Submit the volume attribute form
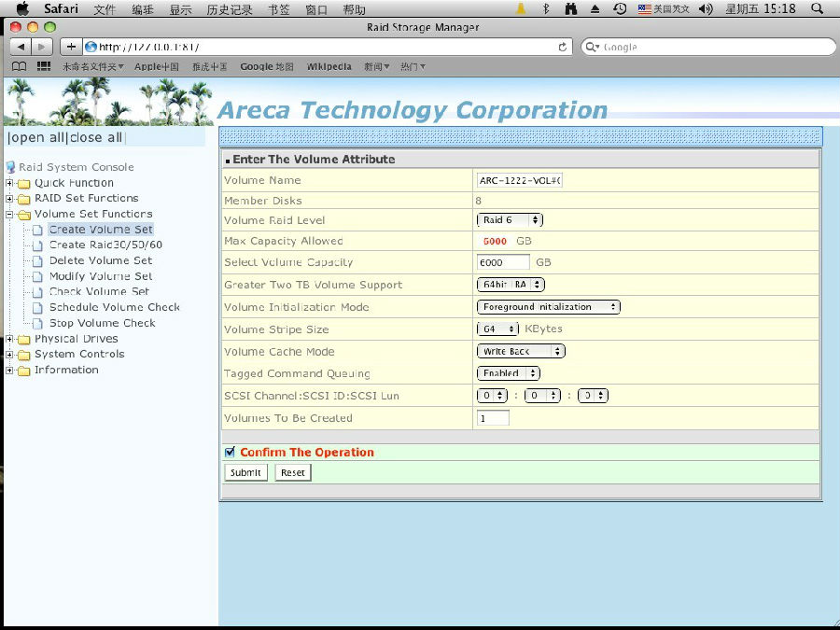 click(x=245, y=472)
